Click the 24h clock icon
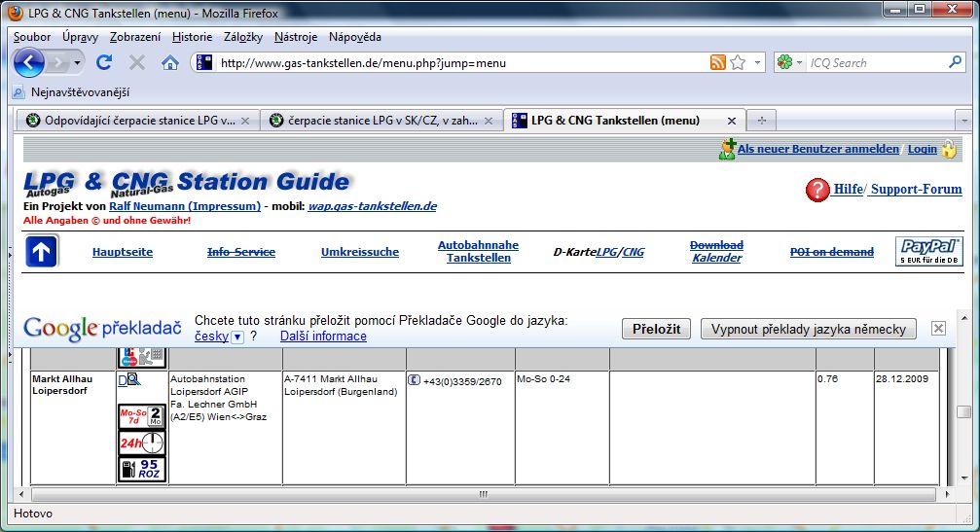This screenshot has width=980, height=532. pyautogui.click(x=142, y=443)
